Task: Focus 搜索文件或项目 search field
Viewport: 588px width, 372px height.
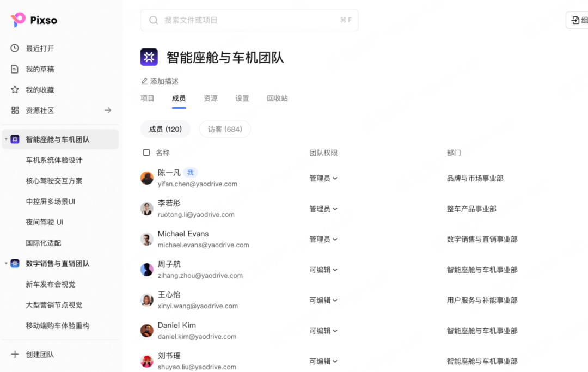Action: pos(249,20)
